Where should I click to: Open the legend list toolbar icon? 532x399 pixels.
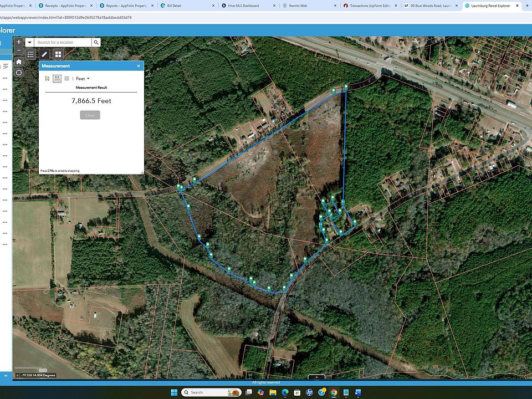tap(32, 54)
